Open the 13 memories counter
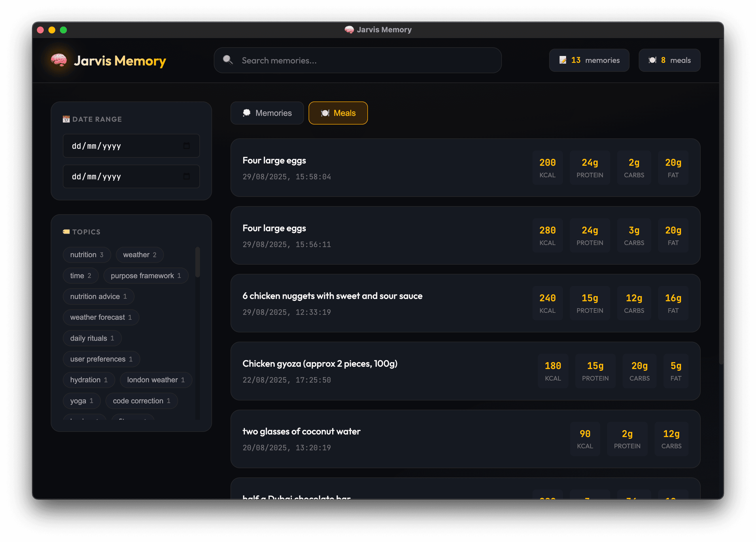This screenshot has width=756, height=542. [x=589, y=60]
